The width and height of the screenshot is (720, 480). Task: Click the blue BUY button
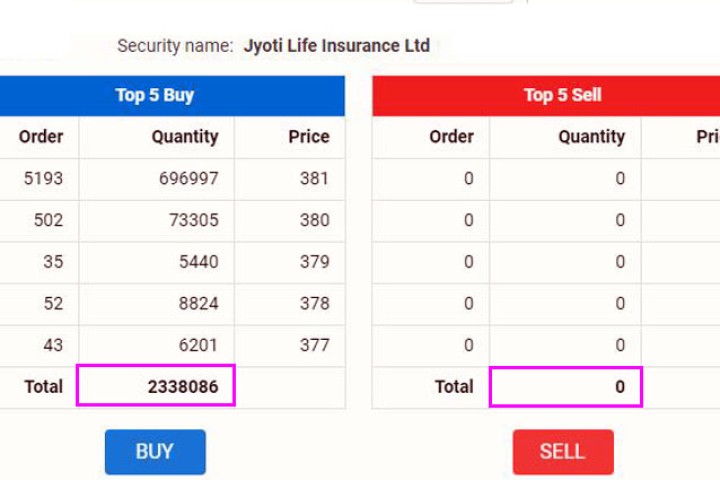point(155,452)
